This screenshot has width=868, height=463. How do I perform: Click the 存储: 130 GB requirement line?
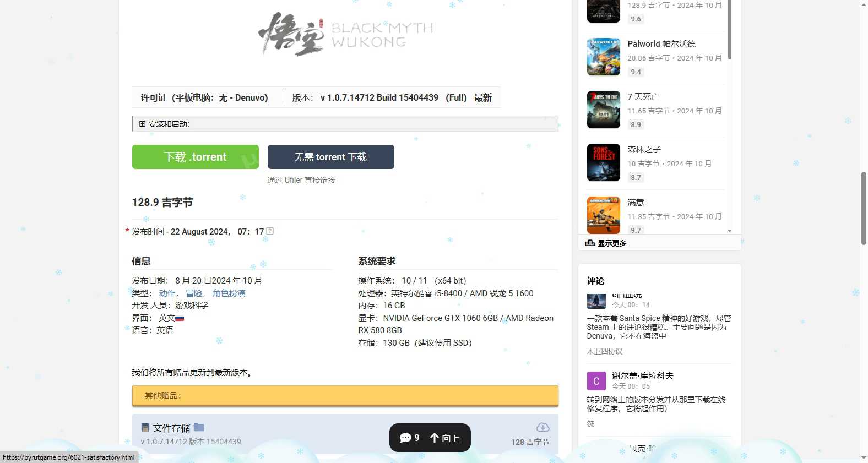[415, 342]
